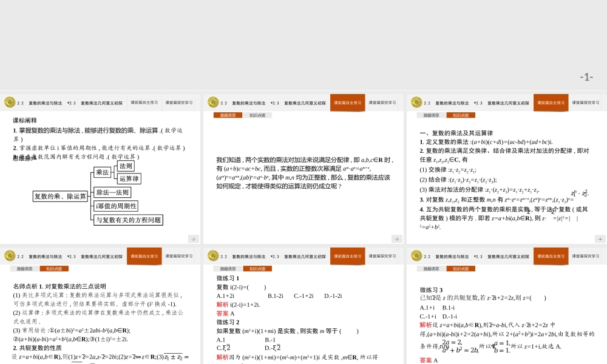Open the 课前篇自主预习 tab on the top-right slide
Image resolution: width=607 pixels, height=364 pixels.
coord(552,103)
